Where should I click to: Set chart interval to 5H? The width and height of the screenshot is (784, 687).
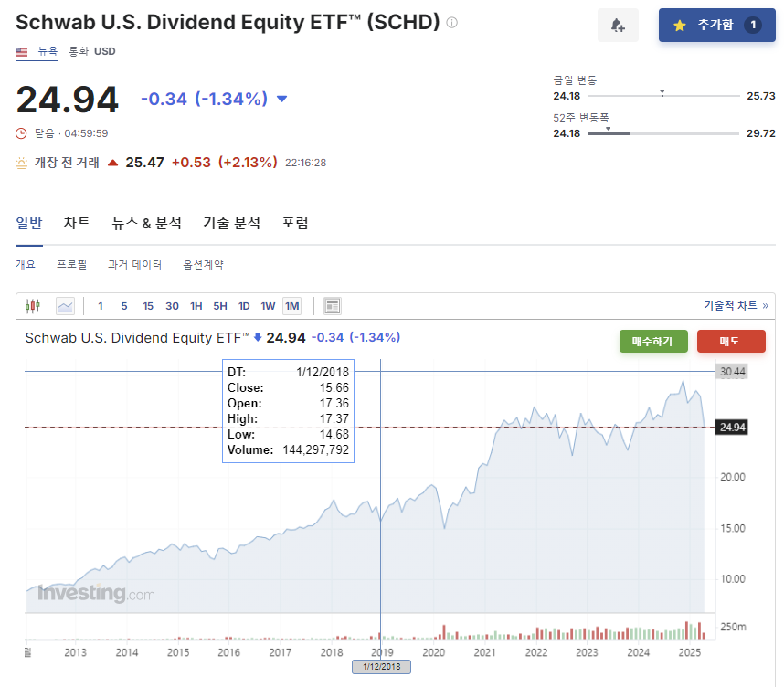tap(220, 306)
